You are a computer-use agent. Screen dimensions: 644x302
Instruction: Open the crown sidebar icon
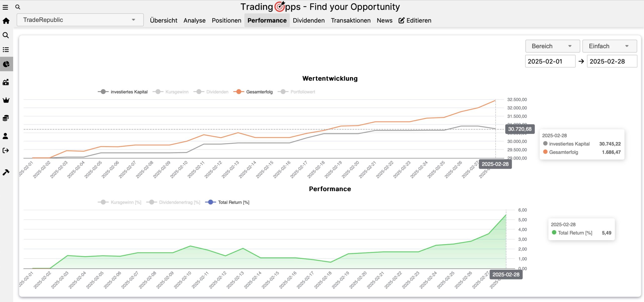[x=6, y=100]
